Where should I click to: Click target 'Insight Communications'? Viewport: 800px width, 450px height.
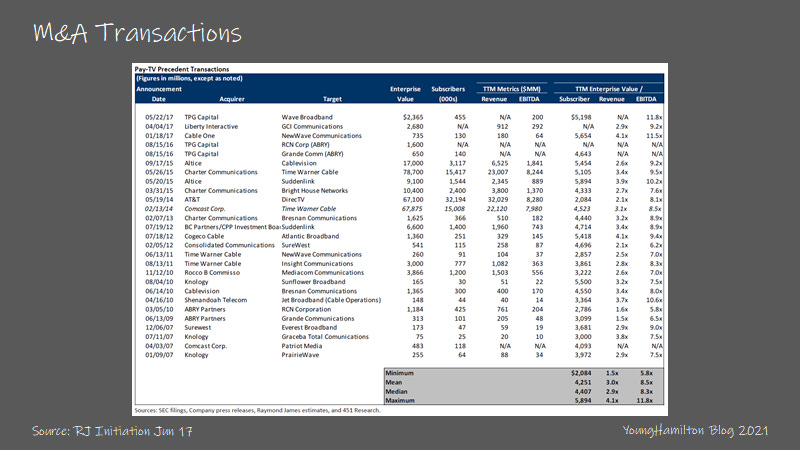pyautogui.click(x=317, y=264)
